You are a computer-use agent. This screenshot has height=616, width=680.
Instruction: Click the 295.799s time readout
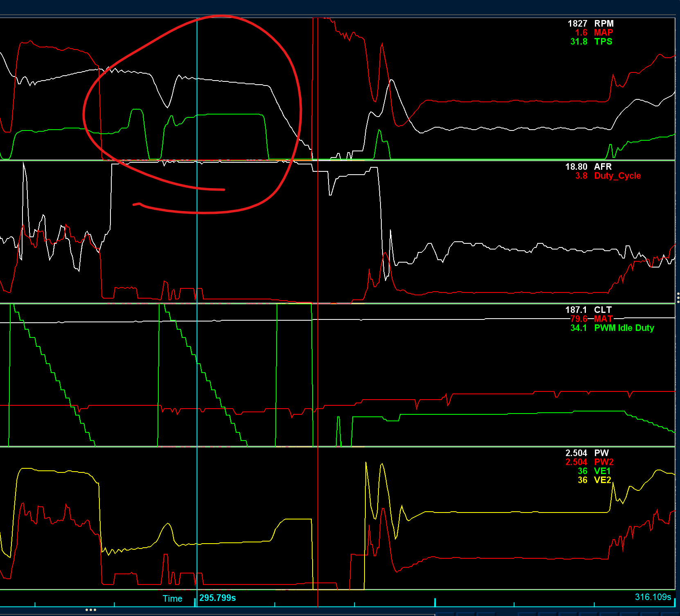[x=218, y=598]
